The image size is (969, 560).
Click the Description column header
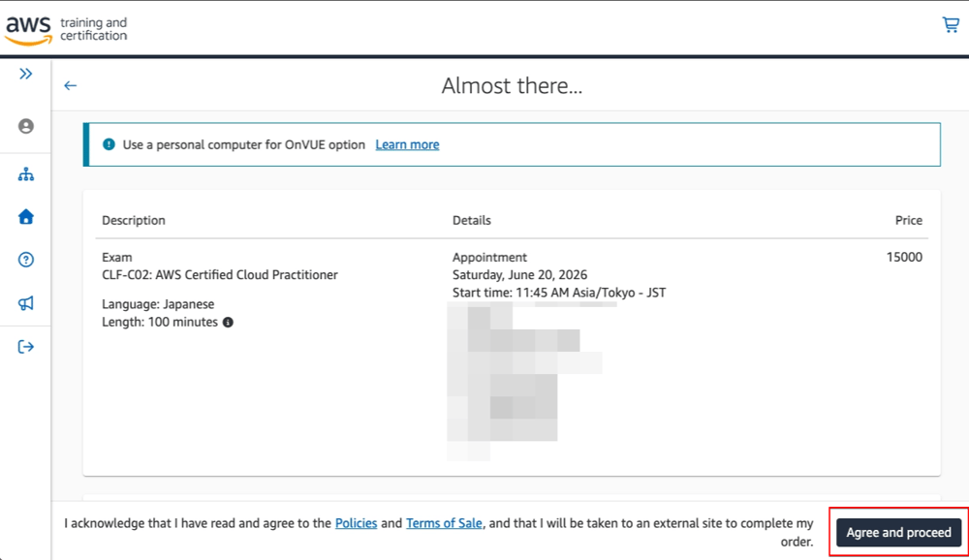click(x=134, y=221)
